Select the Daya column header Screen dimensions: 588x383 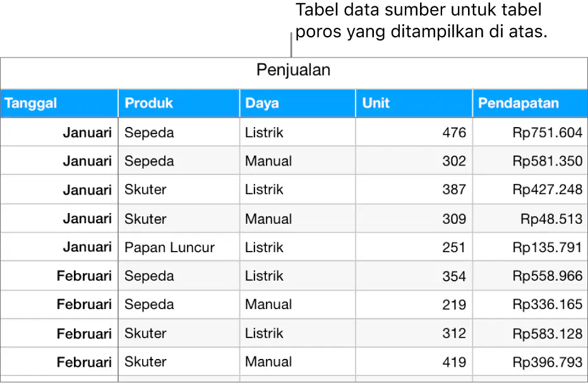pyautogui.click(x=297, y=103)
